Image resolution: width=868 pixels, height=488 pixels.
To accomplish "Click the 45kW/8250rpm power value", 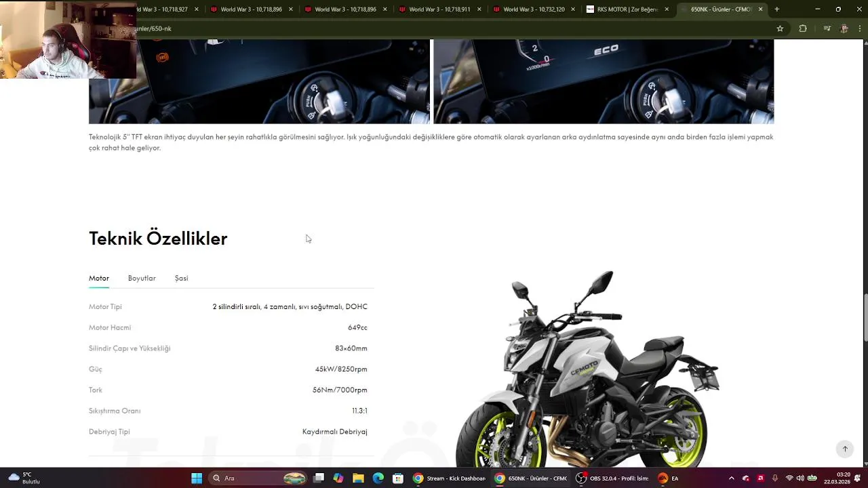I will pyautogui.click(x=341, y=369).
